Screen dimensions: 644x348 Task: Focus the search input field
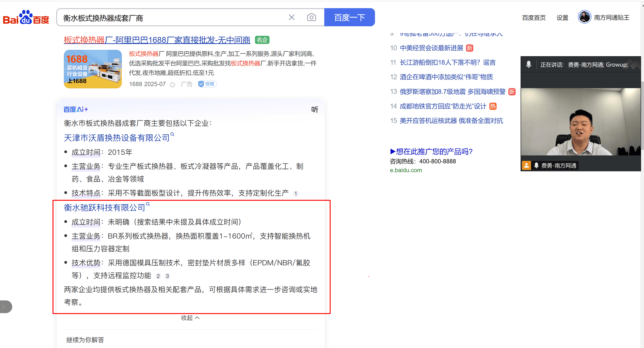click(x=173, y=17)
